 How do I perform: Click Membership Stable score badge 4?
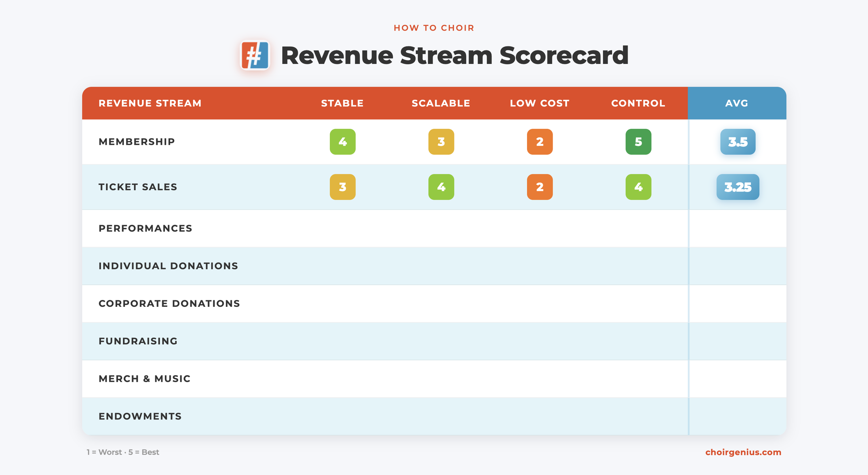342,142
